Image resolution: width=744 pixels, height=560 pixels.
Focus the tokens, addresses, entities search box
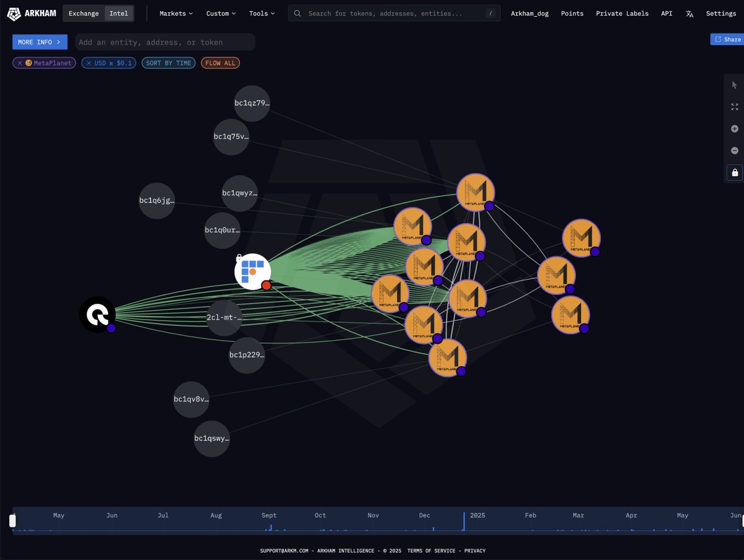(394, 13)
